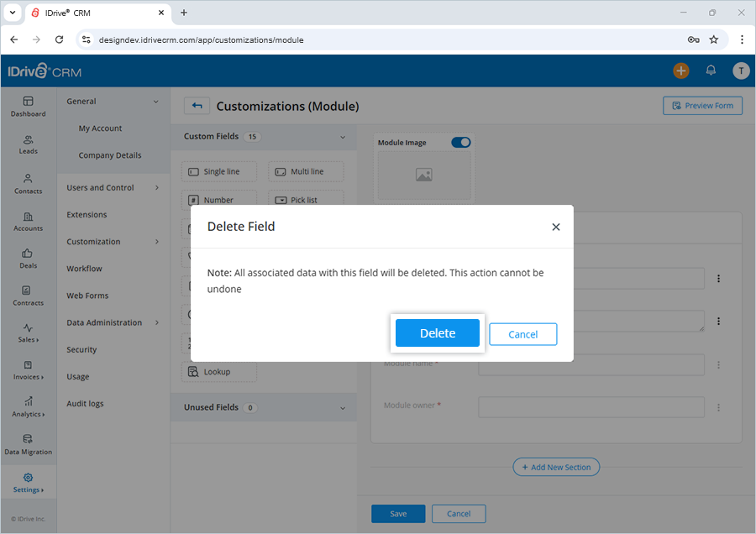Click the back arrow next to Customizations (Module)
The width and height of the screenshot is (756, 534).
tap(195, 106)
